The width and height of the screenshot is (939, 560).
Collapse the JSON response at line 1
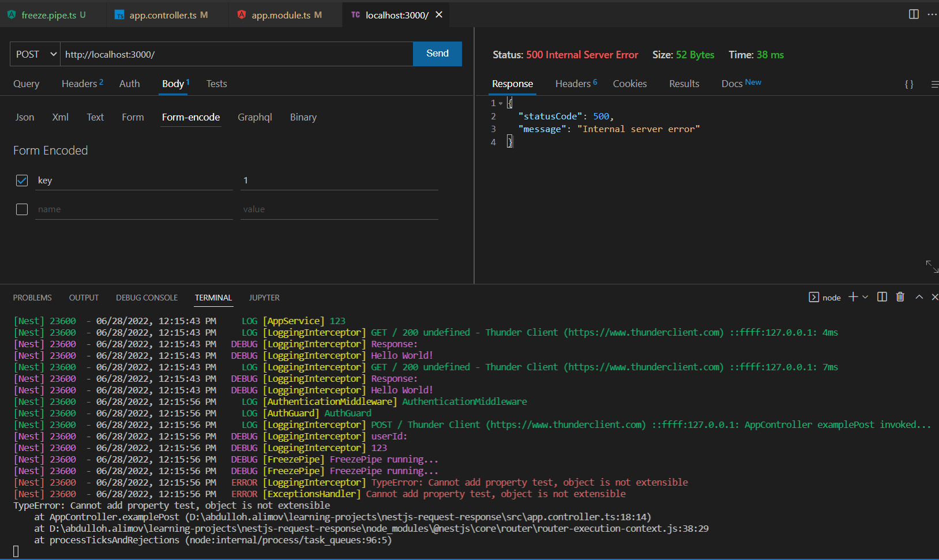pos(501,103)
